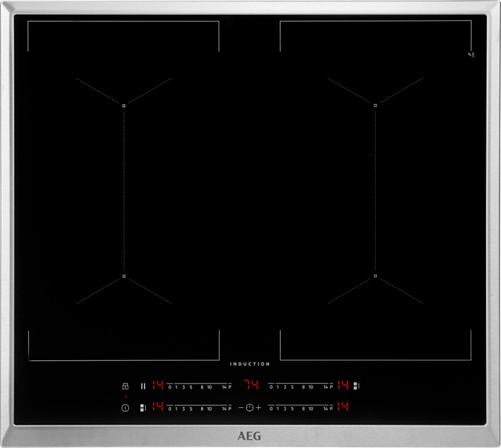The image size is (501, 448).
Task: Tap the top-left zone heat display
Action: (x=157, y=385)
